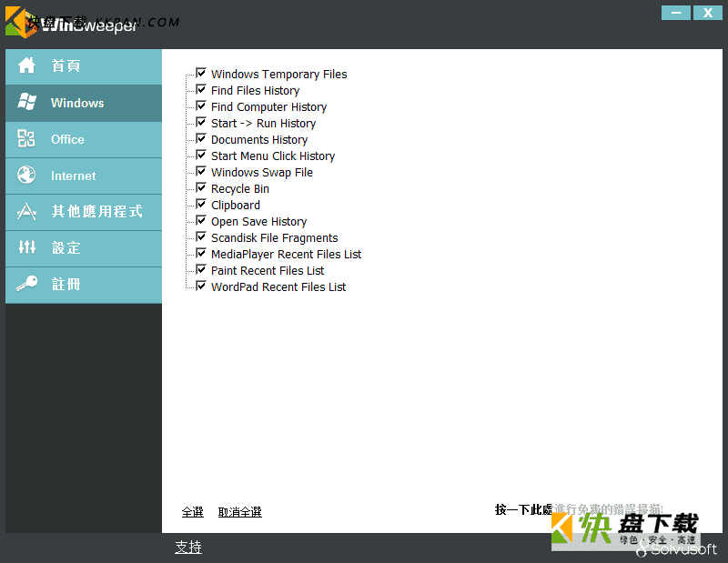
Task: Click the 設定 sliders icon in the sidebar
Action: [27, 246]
